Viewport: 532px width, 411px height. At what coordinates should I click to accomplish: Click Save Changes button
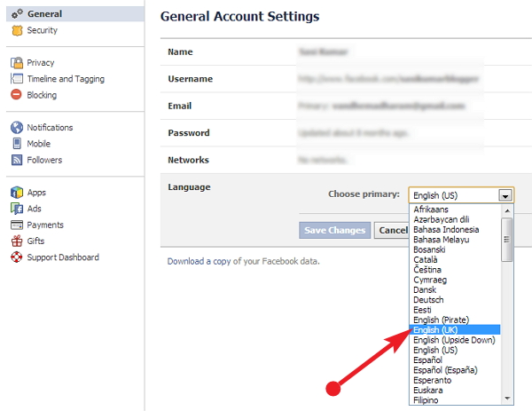334,230
